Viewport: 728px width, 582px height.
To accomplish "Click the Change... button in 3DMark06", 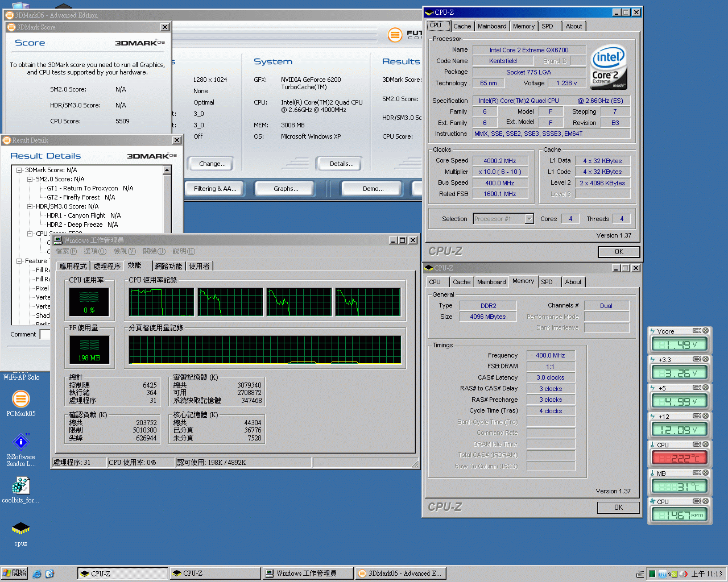I will 212,164.
